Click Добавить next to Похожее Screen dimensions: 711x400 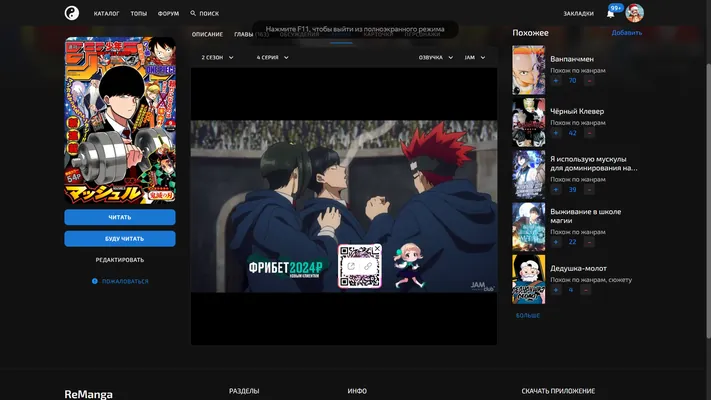[627, 33]
